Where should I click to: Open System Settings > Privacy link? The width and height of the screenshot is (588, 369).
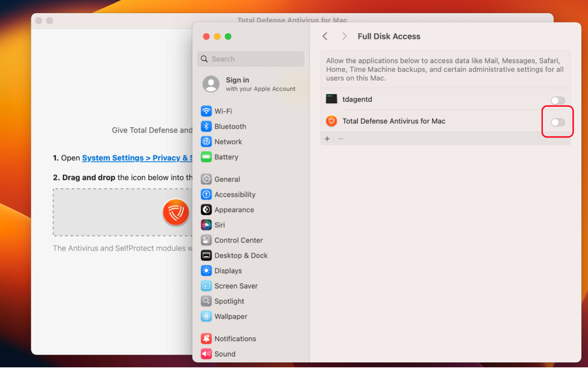(x=137, y=158)
